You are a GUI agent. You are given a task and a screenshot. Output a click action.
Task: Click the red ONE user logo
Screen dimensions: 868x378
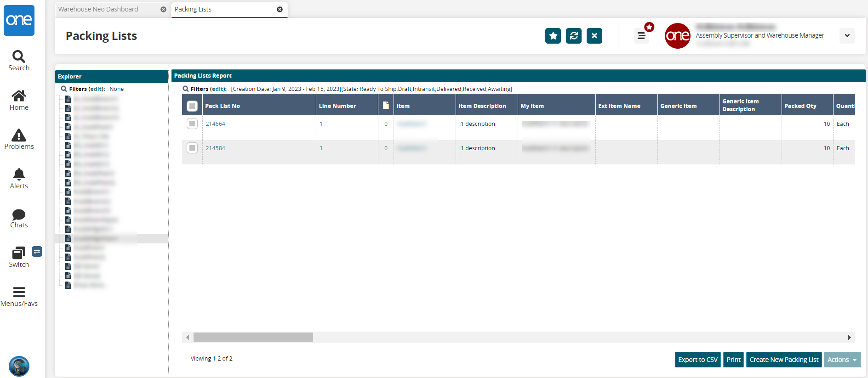pos(678,36)
